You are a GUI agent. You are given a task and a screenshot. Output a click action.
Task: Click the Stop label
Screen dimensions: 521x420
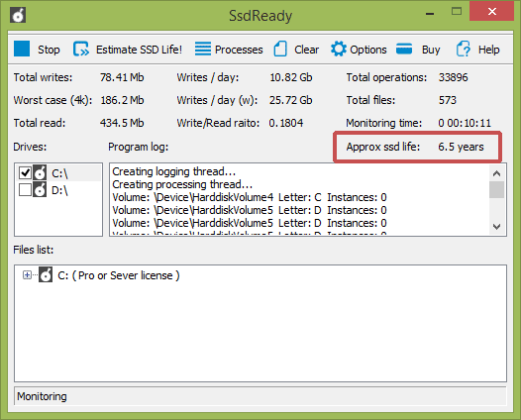coord(49,50)
